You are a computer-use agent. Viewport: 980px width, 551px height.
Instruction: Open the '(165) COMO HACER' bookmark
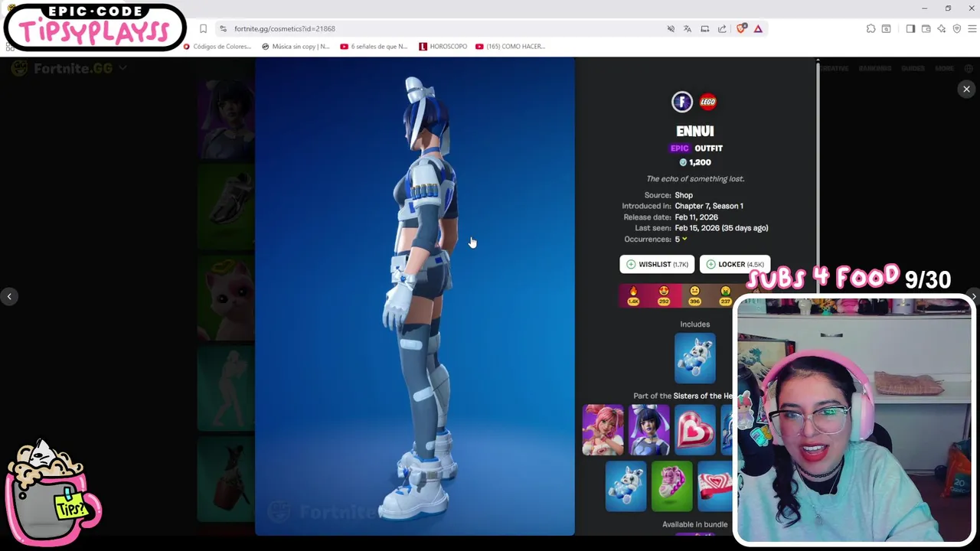(511, 46)
